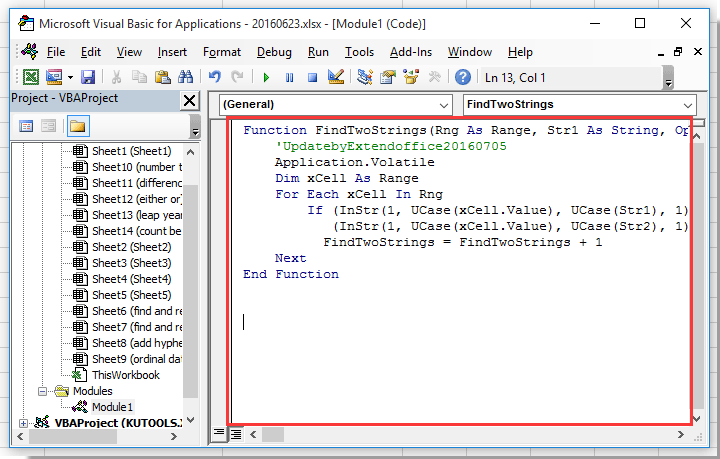The height and width of the screenshot is (459, 720).
Task: Toggle Folders view in Project panel
Action: (77, 126)
